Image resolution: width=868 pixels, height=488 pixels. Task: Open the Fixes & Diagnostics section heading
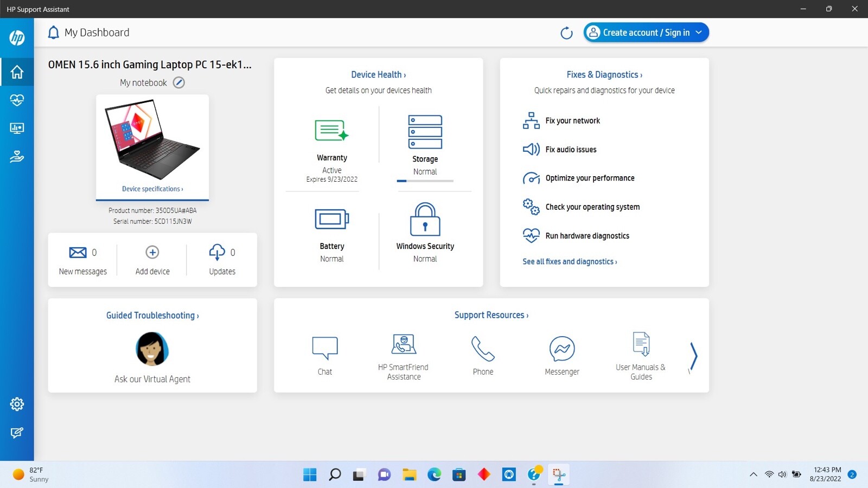tap(604, 75)
